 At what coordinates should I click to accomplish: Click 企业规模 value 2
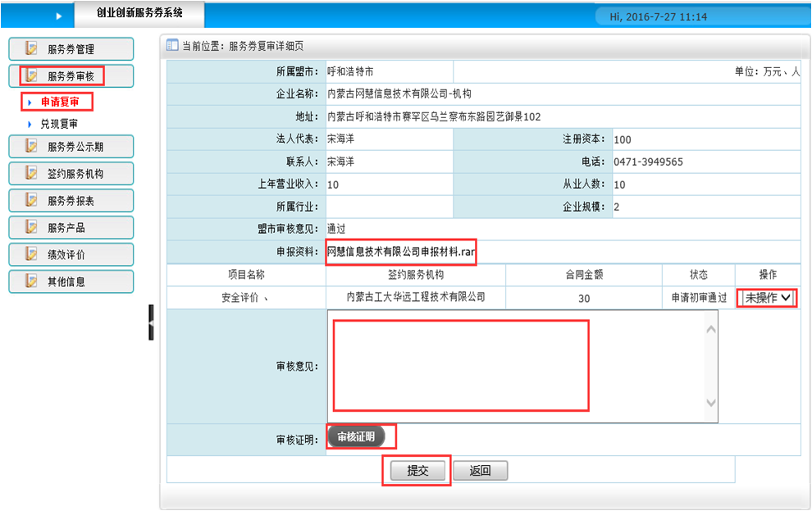pos(616,207)
